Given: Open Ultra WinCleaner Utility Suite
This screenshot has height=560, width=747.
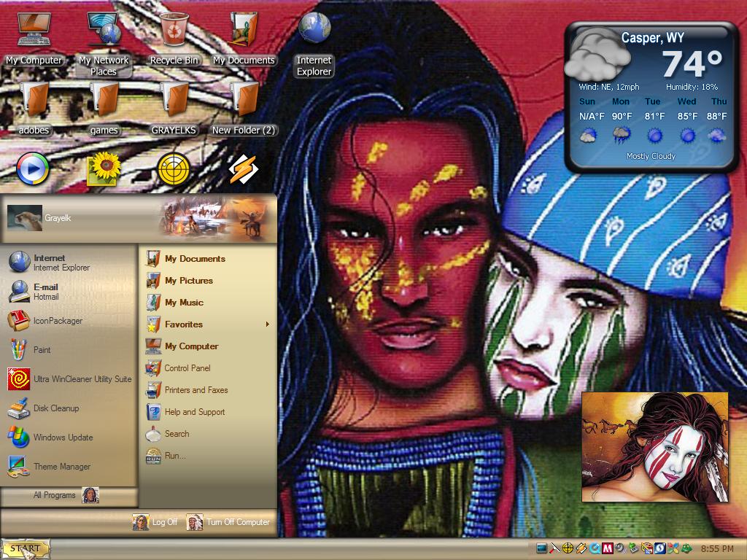Looking at the screenshot, I should pos(69,379).
